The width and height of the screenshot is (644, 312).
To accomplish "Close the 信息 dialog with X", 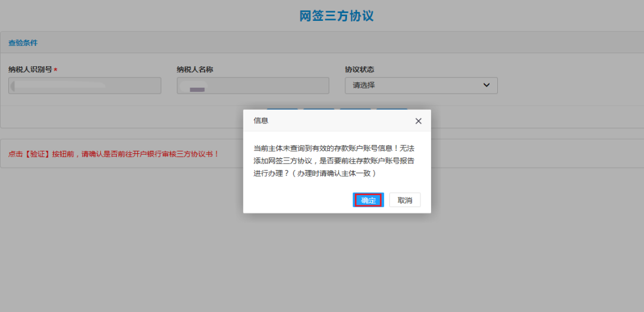I will tap(418, 121).
